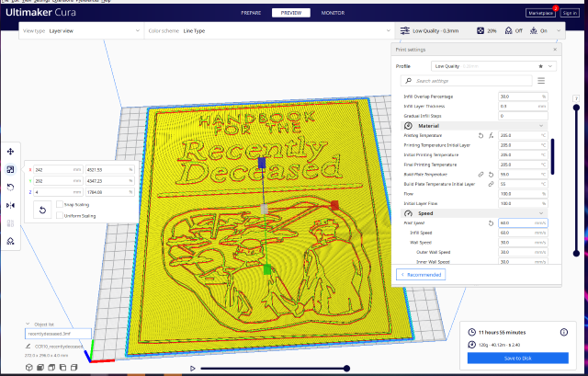
Task: Open the Color scheme dropdown
Action: point(269,30)
